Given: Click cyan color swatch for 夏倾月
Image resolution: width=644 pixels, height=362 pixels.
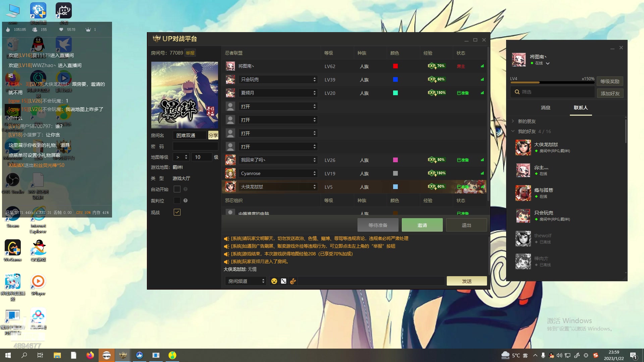Looking at the screenshot, I should click(395, 93).
